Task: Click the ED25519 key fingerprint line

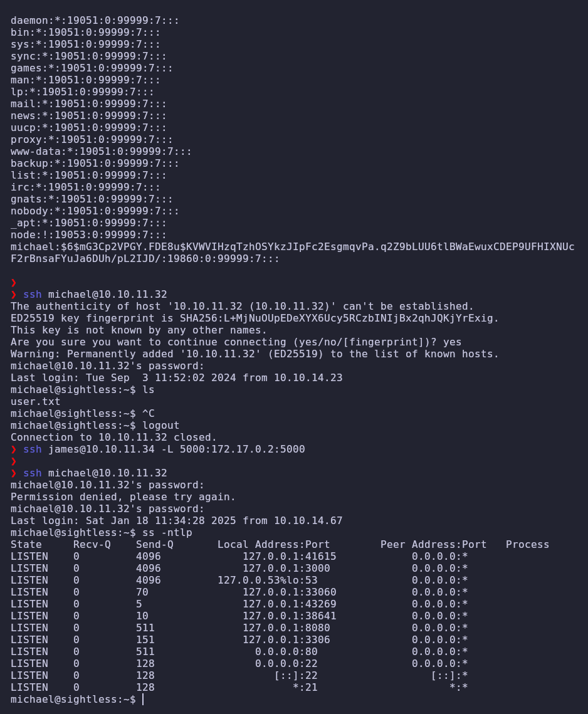Action: 255,318
